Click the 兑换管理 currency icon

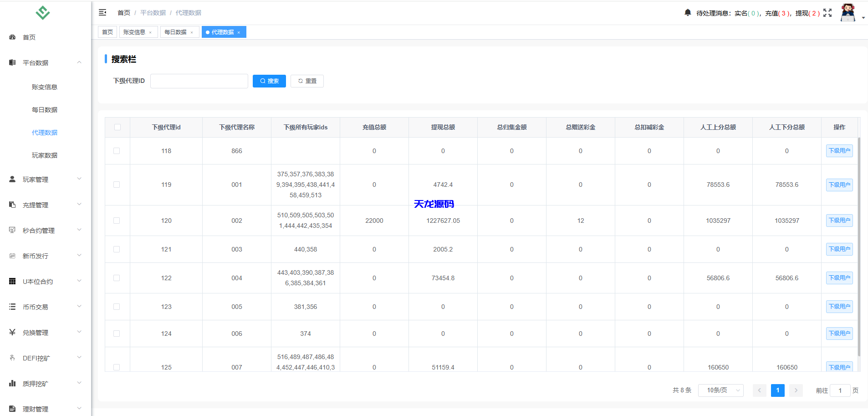(x=12, y=332)
